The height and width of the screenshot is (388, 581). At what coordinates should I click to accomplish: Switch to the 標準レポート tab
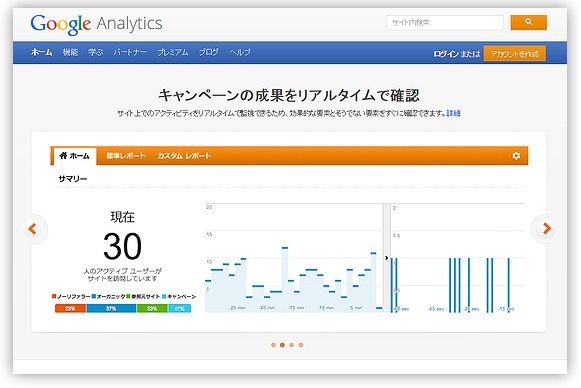coord(126,156)
